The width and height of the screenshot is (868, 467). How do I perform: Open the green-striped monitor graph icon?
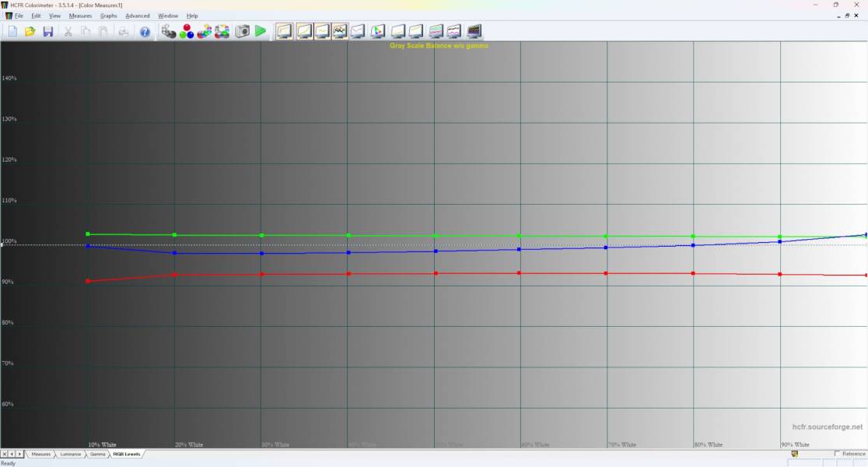(x=436, y=32)
